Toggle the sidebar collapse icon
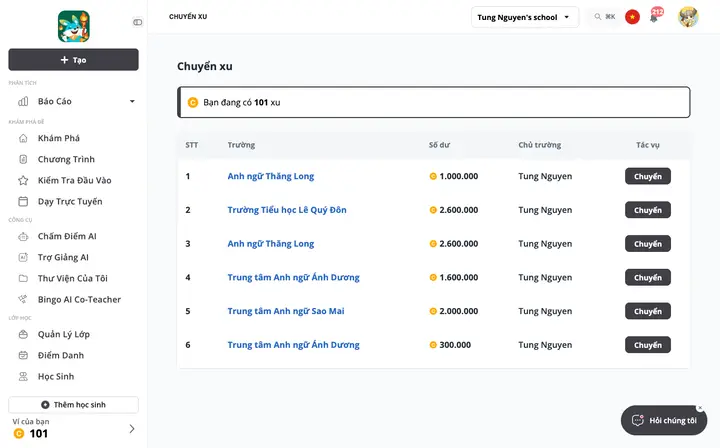This screenshot has height=448, width=720. click(137, 22)
